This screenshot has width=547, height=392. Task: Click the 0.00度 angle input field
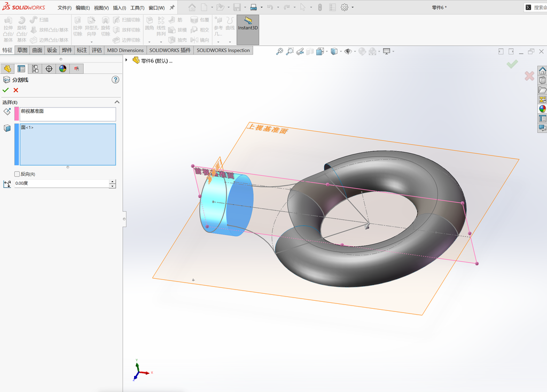click(x=62, y=183)
